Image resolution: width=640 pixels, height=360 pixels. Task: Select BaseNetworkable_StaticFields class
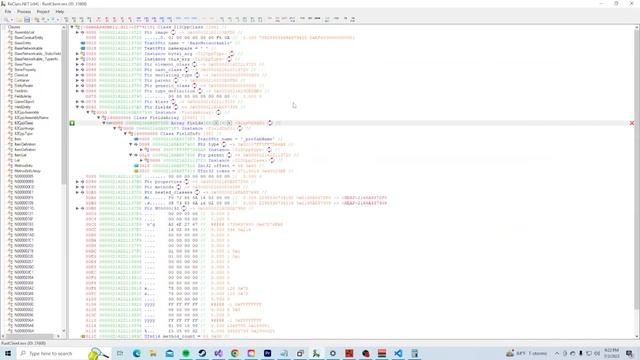tap(38, 53)
